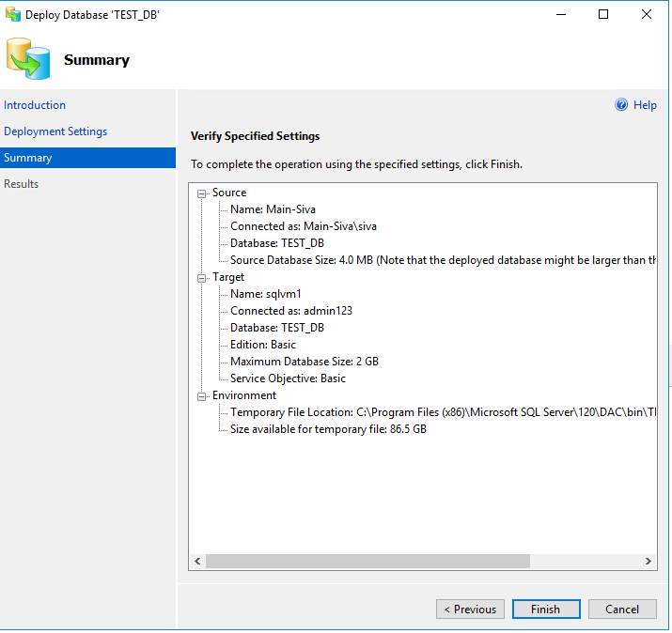Click the horizontal scrollbar right arrow
The height and width of the screenshot is (633, 672).
[649, 561]
